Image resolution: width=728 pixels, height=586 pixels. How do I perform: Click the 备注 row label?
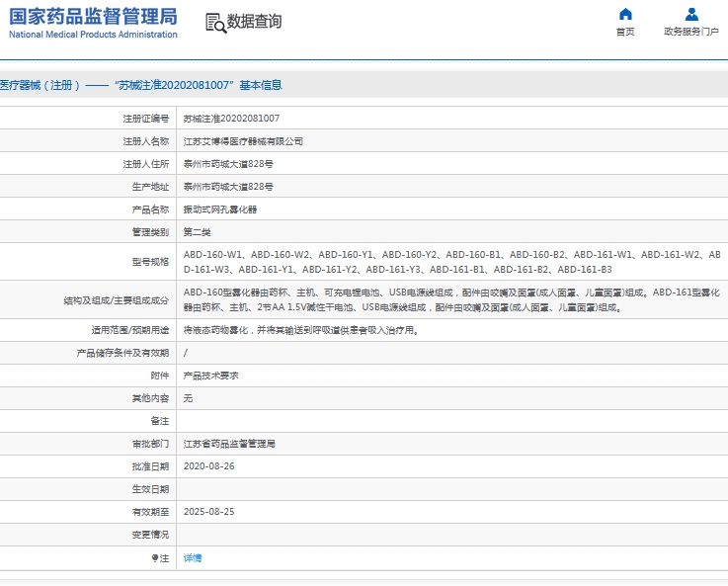pyautogui.click(x=160, y=421)
